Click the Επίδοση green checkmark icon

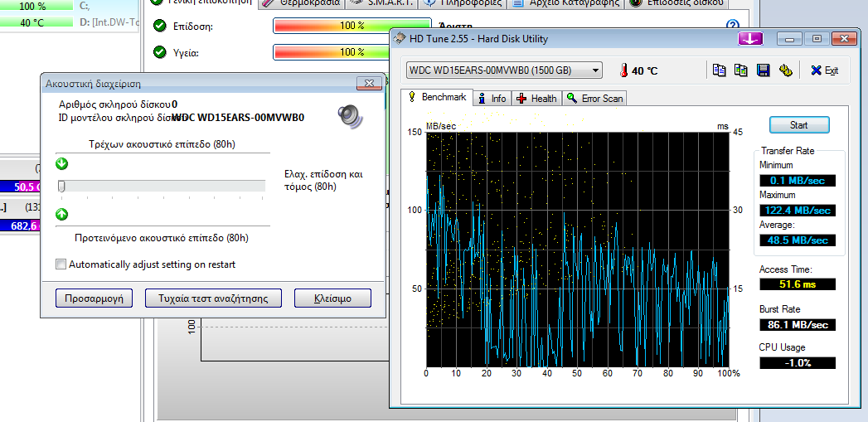(x=159, y=26)
